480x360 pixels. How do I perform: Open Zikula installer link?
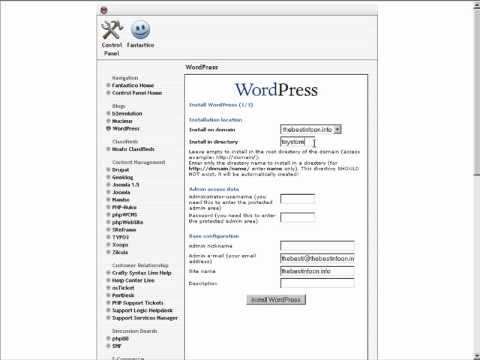[x=120, y=252]
